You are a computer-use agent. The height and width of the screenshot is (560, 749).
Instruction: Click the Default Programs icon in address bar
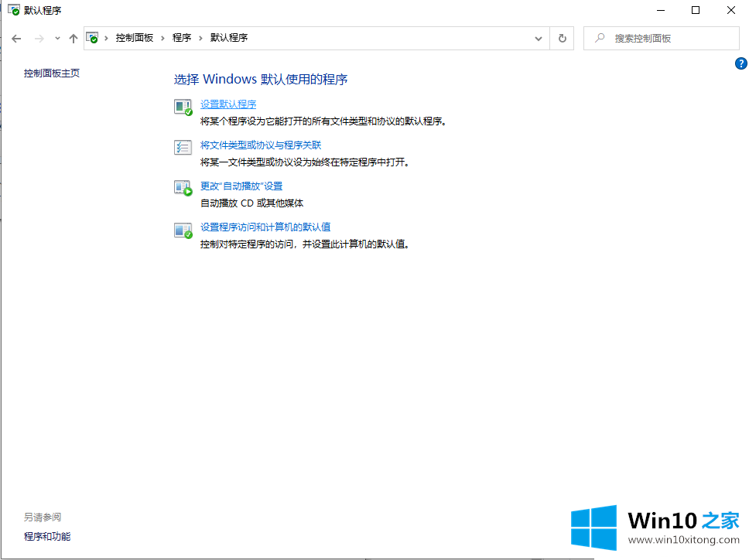[92, 38]
